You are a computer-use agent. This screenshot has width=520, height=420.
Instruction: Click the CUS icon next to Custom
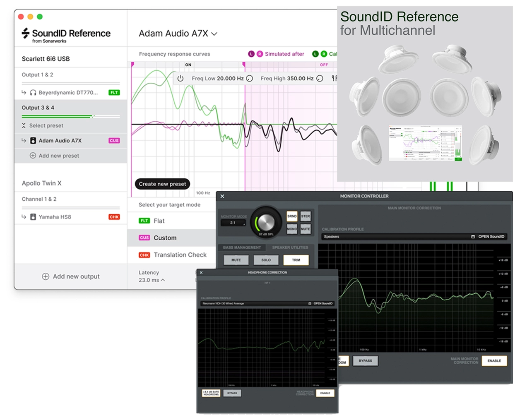tap(144, 238)
